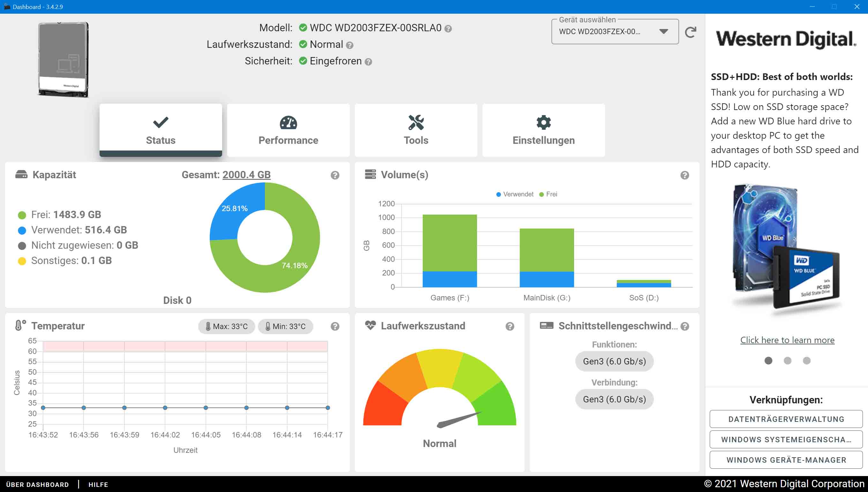
Task: Toggle Frei series in Volume chart legend
Action: 548,194
